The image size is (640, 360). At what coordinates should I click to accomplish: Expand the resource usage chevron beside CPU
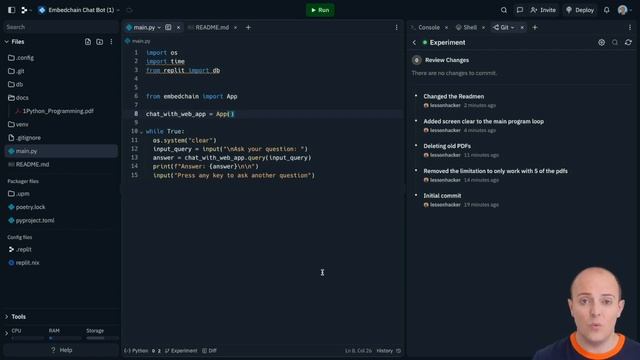tap(6, 334)
